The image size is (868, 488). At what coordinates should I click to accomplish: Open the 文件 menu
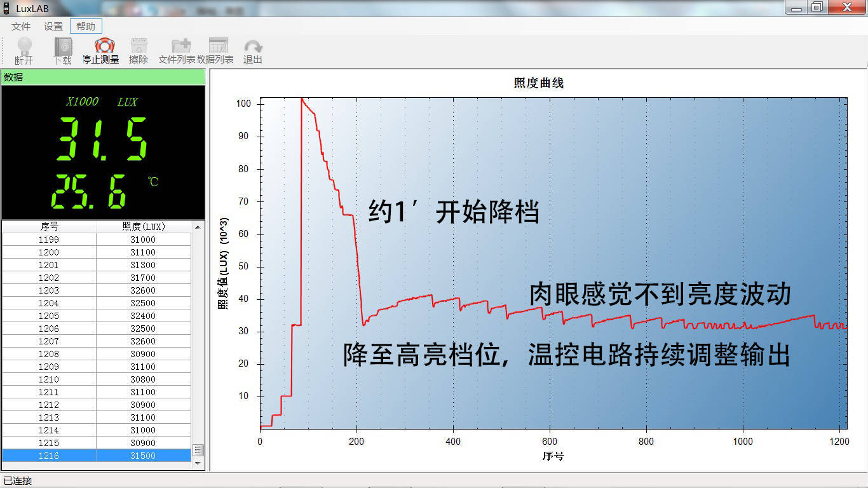coord(21,27)
